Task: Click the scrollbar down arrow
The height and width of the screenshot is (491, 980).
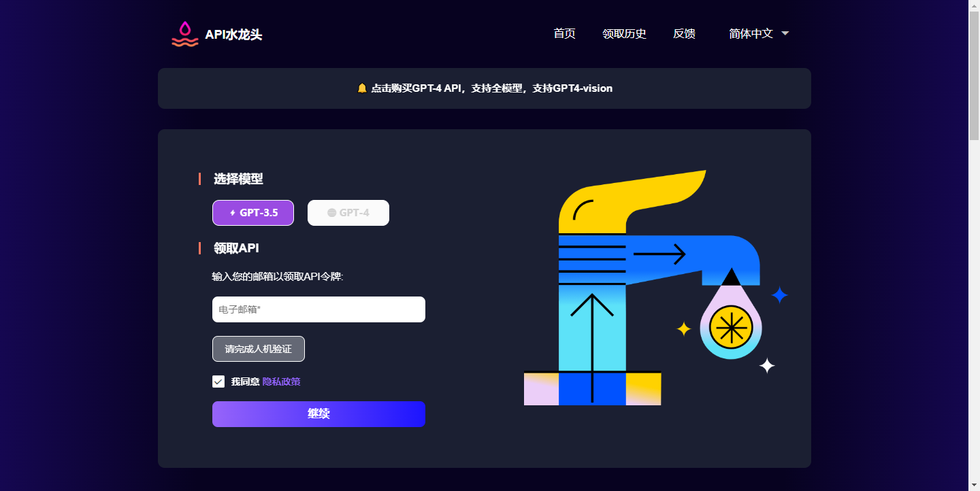Action: coord(974,486)
